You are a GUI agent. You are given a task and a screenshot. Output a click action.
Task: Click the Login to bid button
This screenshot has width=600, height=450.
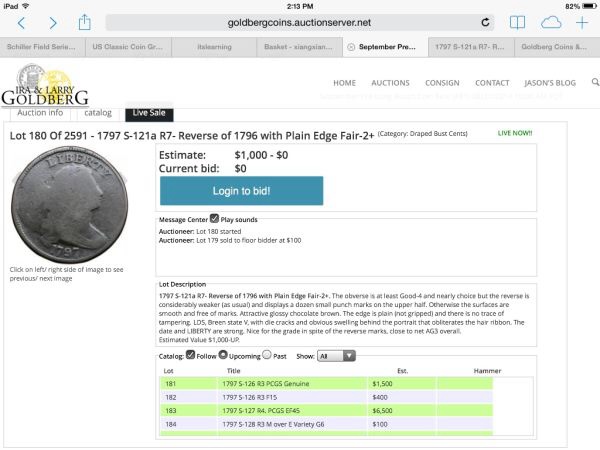(x=241, y=191)
